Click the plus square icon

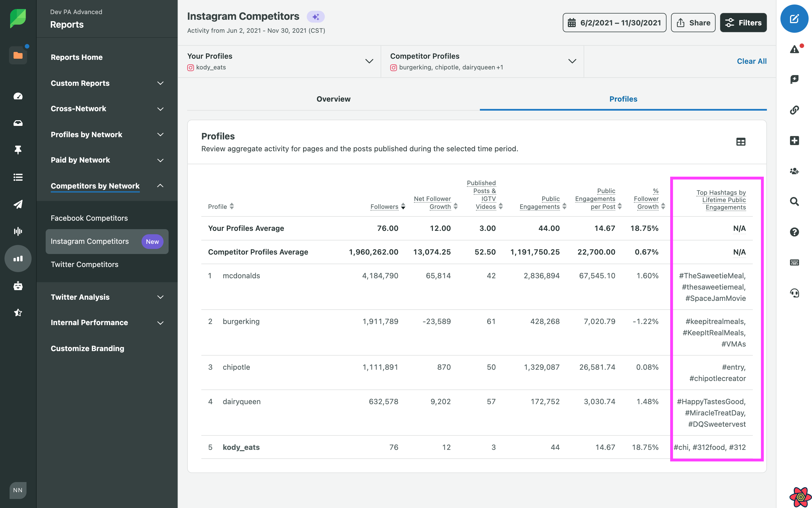794,141
